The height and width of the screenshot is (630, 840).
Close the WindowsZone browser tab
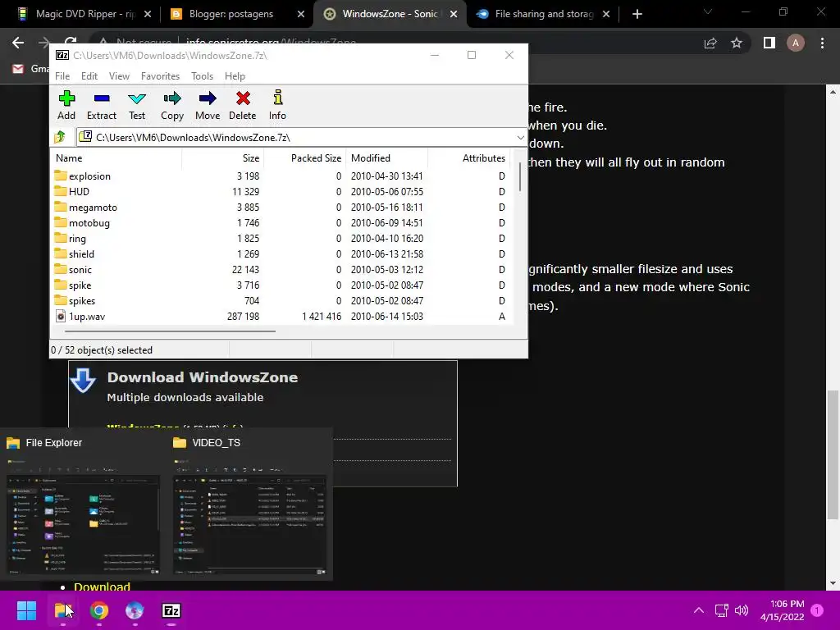[453, 14]
